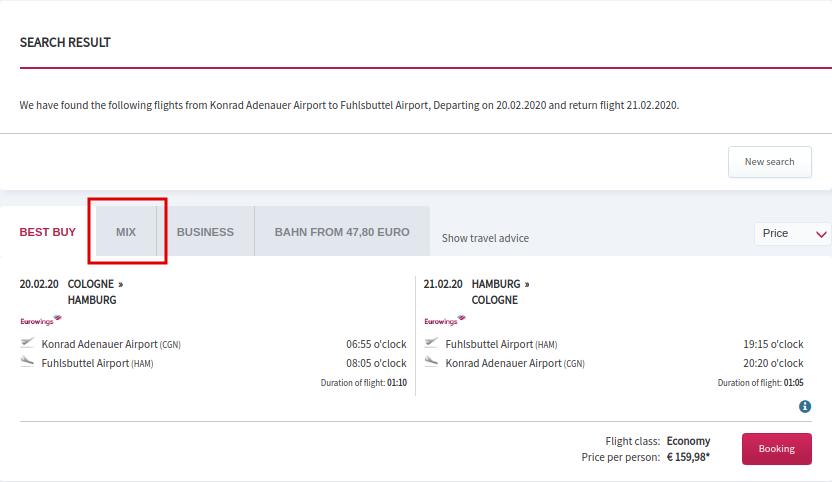The height and width of the screenshot is (482, 832).
Task: Click the outbound 06:55 o'clock departure time
Action: [376, 344]
